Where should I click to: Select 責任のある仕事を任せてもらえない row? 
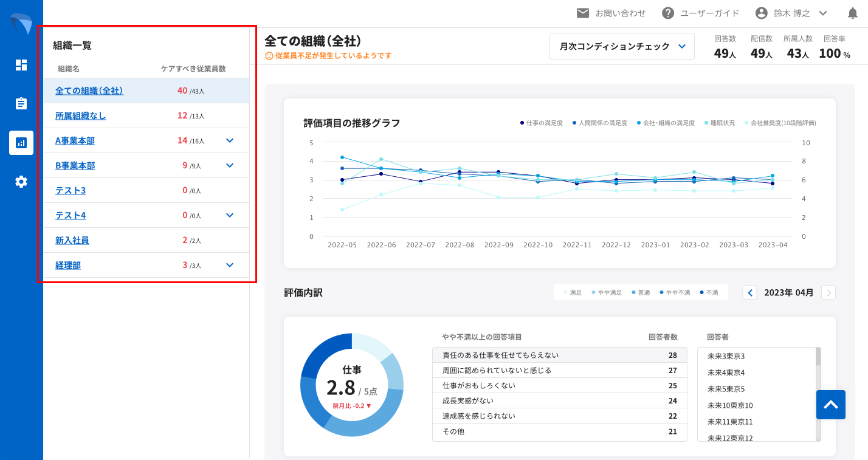point(559,355)
